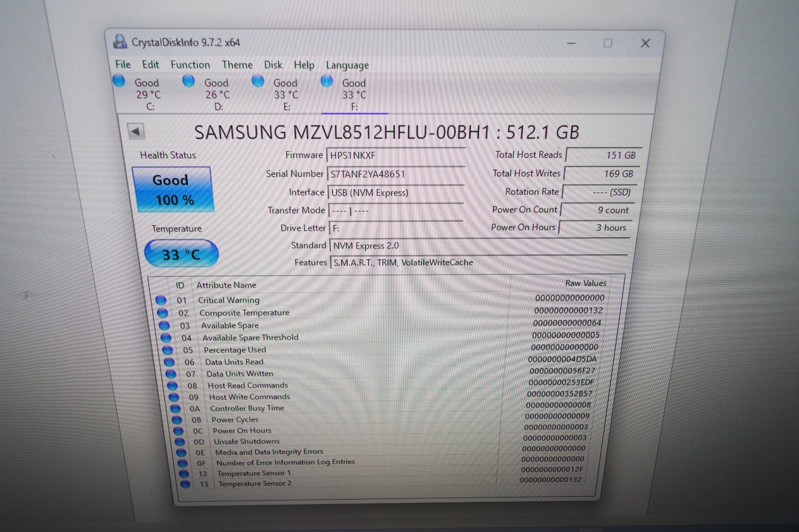This screenshot has height=532, width=799.
Task: Click status orb beside Percentage Used
Action: (167, 350)
